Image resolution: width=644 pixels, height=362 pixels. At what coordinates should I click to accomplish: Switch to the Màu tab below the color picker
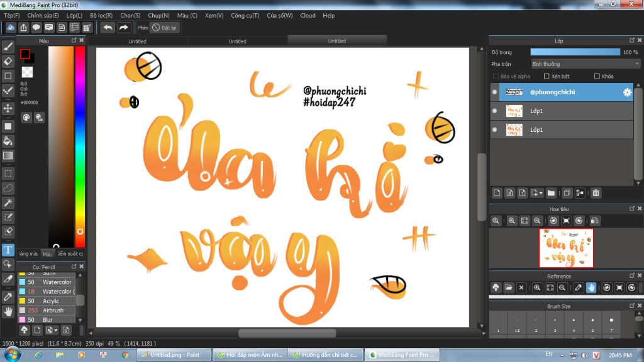48,254
